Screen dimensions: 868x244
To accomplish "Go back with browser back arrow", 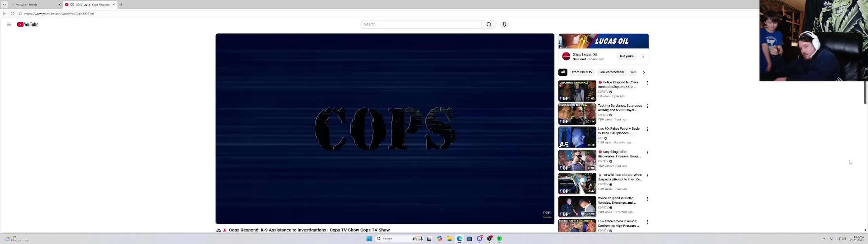I will pos(4,14).
